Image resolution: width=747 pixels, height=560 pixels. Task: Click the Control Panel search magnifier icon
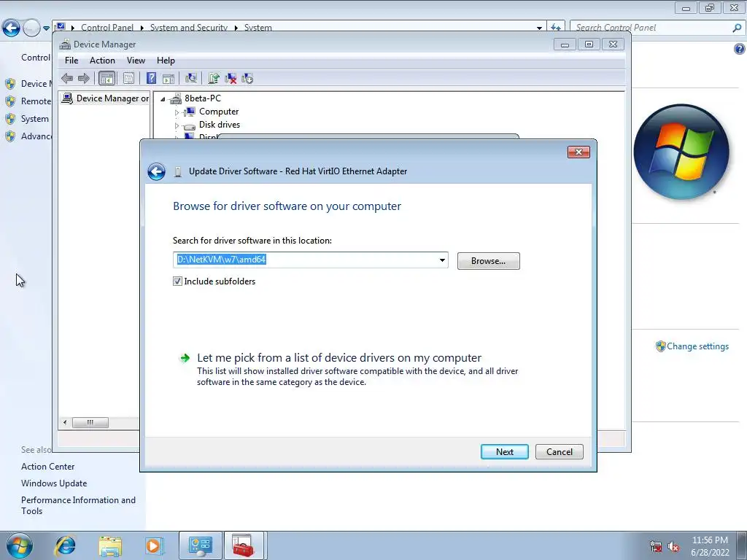click(737, 28)
